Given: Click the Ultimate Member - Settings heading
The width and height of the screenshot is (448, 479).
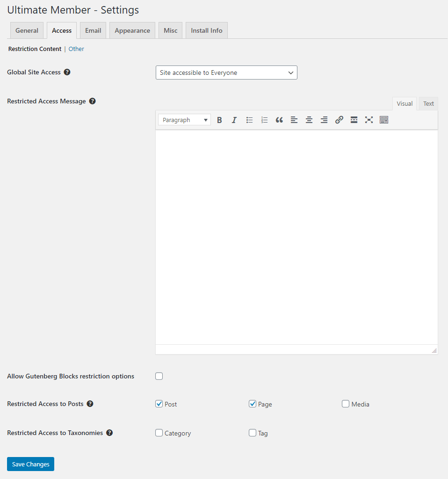Looking at the screenshot, I should [73, 10].
